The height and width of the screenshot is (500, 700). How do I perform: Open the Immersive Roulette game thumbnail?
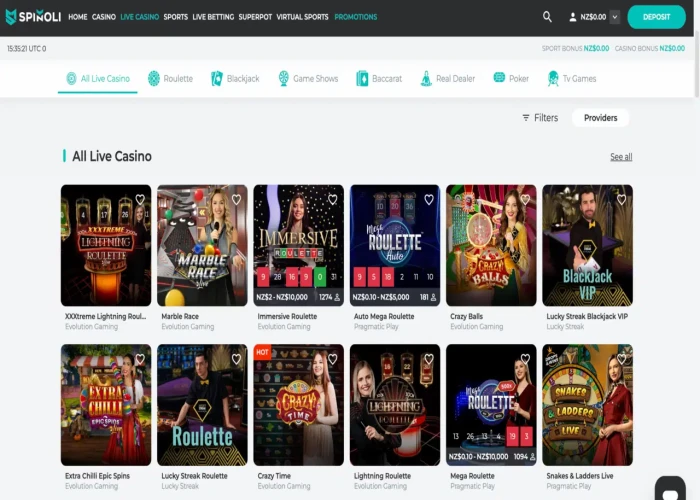tap(299, 245)
